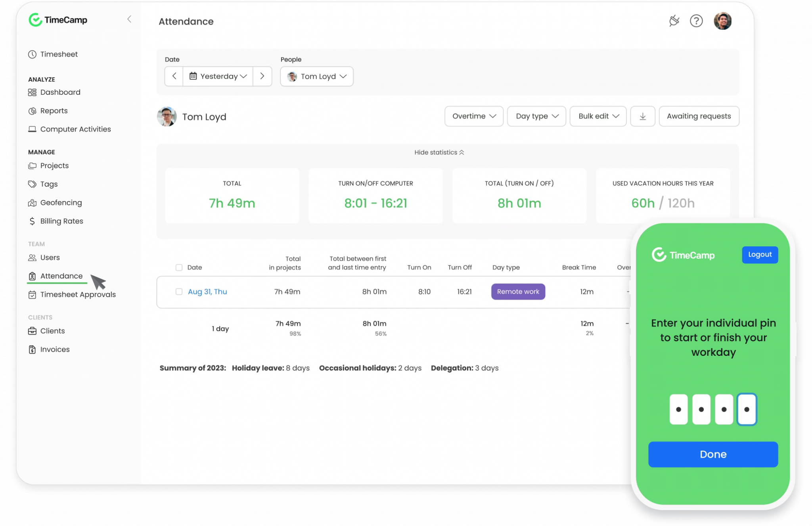Open the Tom Loyd people selector
The image size is (812, 526).
[316, 76]
